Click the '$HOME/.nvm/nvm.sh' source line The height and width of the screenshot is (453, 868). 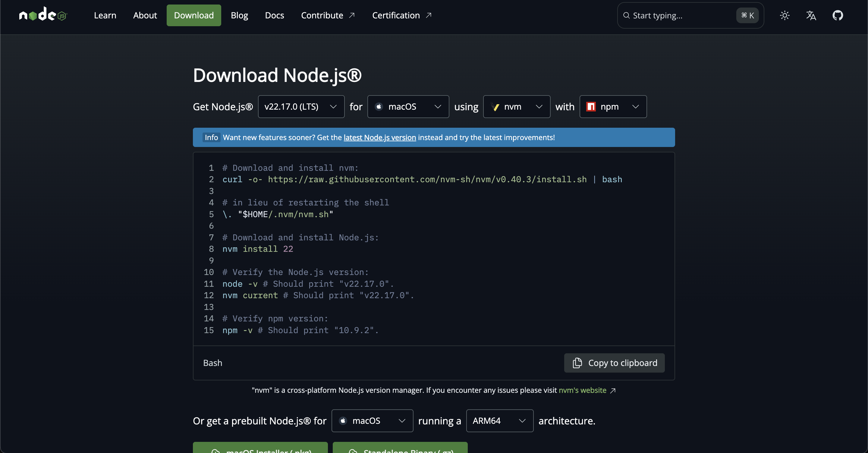coord(278,214)
